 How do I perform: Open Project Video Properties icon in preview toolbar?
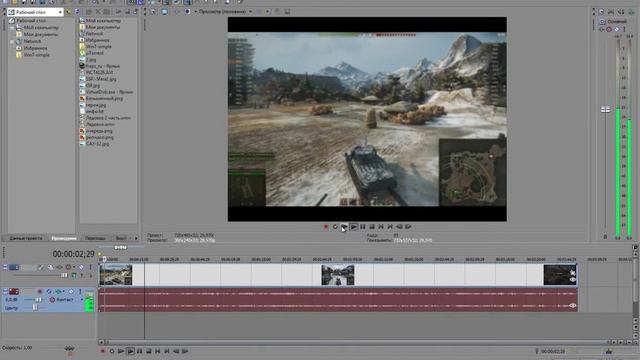pyautogui.click(x=153, y=12)
